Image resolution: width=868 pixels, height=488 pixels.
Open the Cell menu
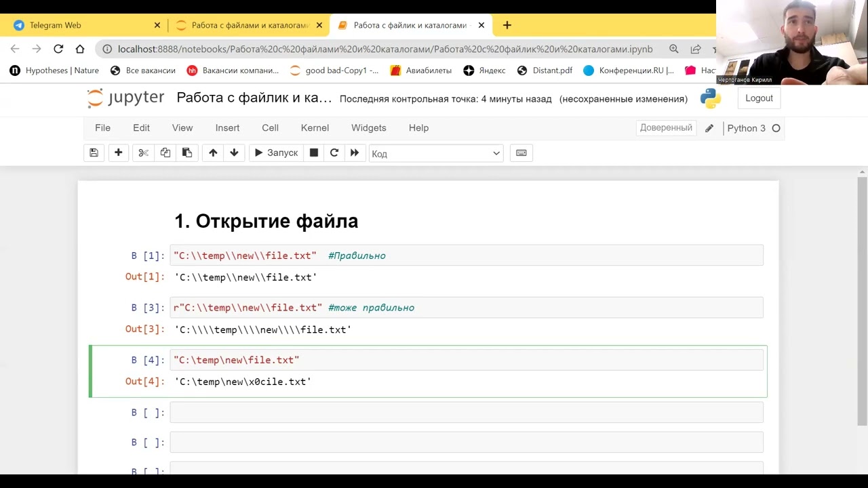pos(270,128)
